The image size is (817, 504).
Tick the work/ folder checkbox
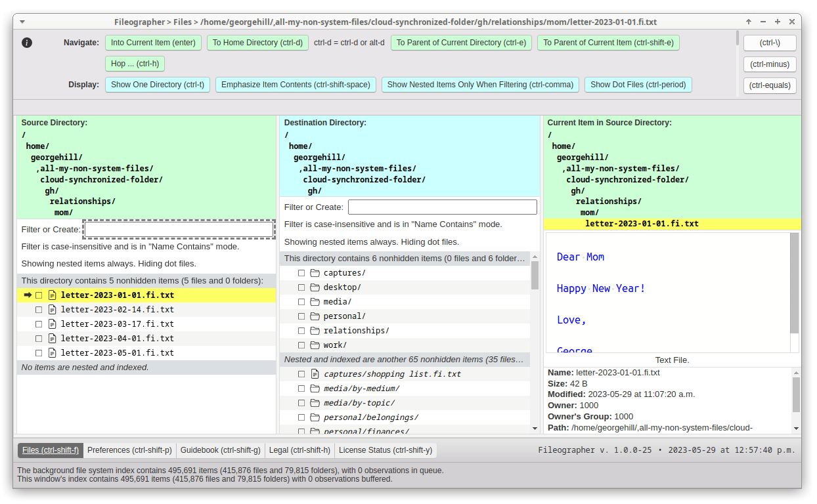pos(301,345)
